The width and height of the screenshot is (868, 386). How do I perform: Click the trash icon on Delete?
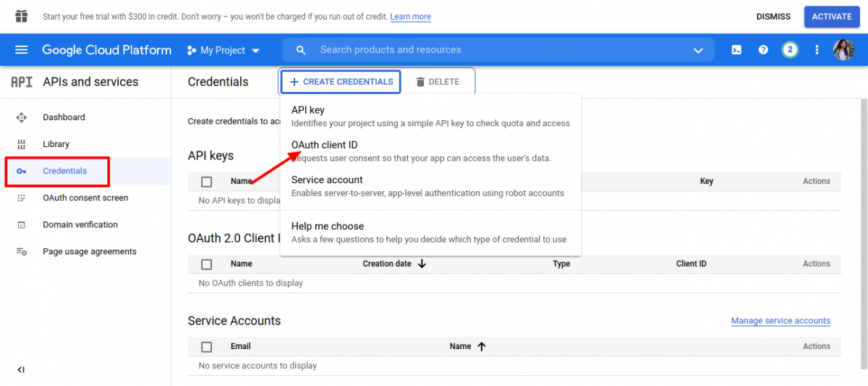coord(420,82)
